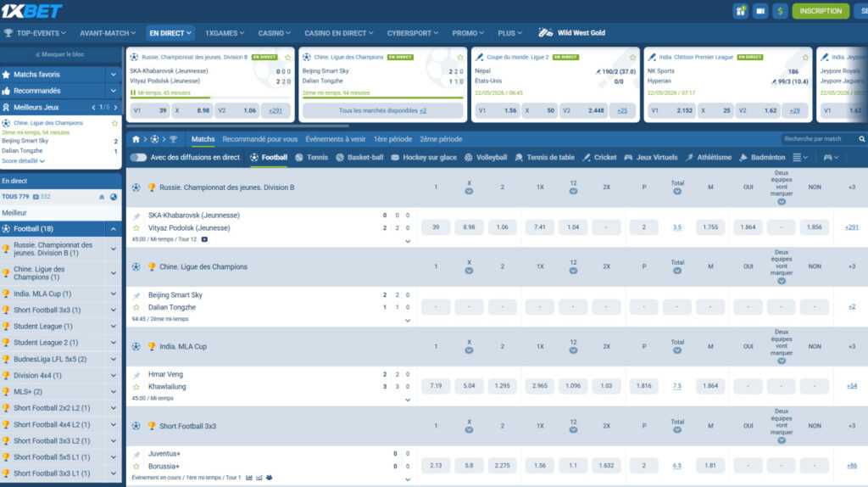This screenshot has height=487, width=868.
Task: Open CYBERSPORT menu
Action: (413, 33)
